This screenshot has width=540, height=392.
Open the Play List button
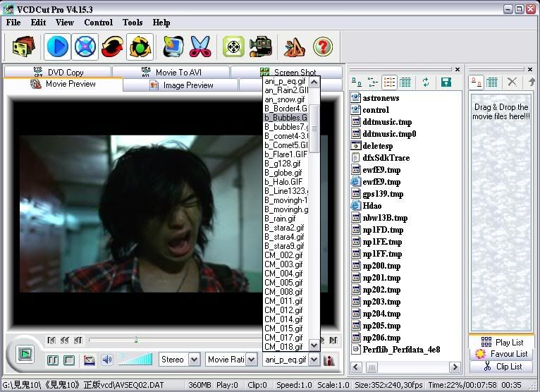[501, 342]
